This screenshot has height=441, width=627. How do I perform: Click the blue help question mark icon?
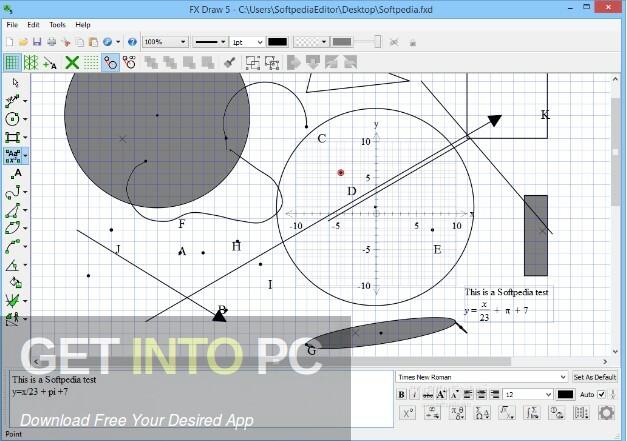(132, 42)
